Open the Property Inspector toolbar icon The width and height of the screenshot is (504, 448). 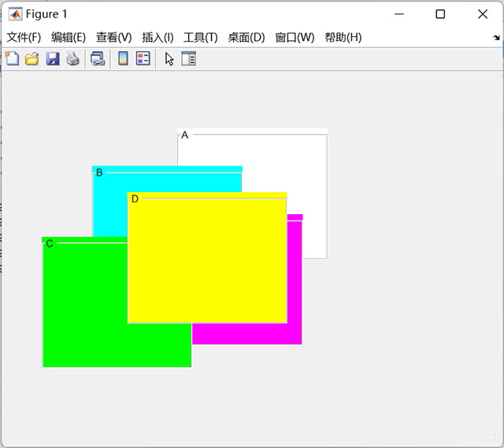189,59
